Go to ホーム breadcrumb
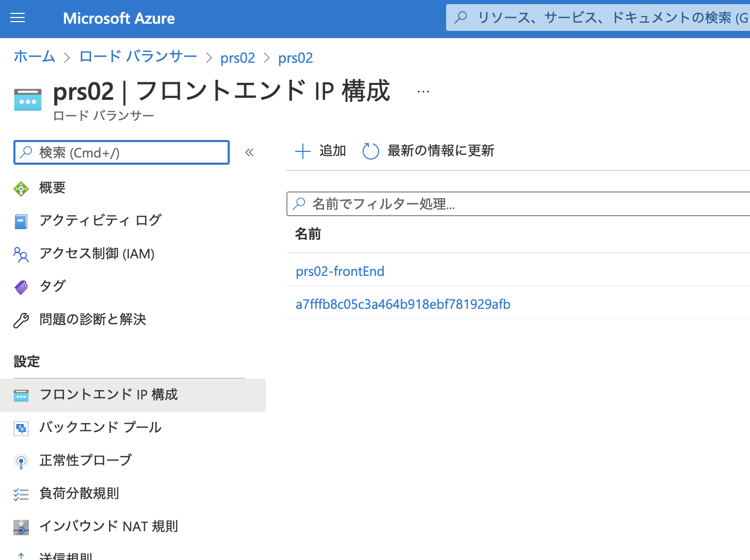This screenshot has height=560, width=750. [35, 57]
